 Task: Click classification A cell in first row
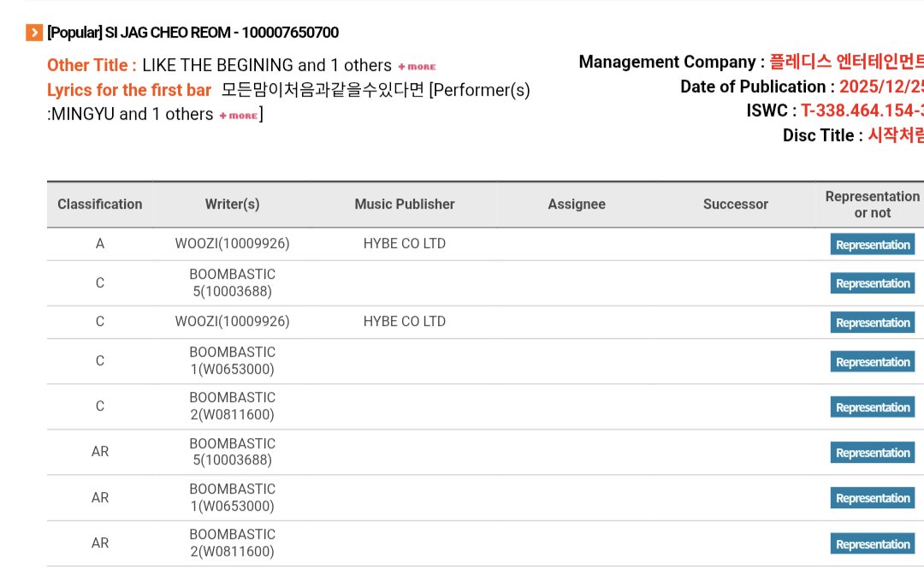(99, 243)
